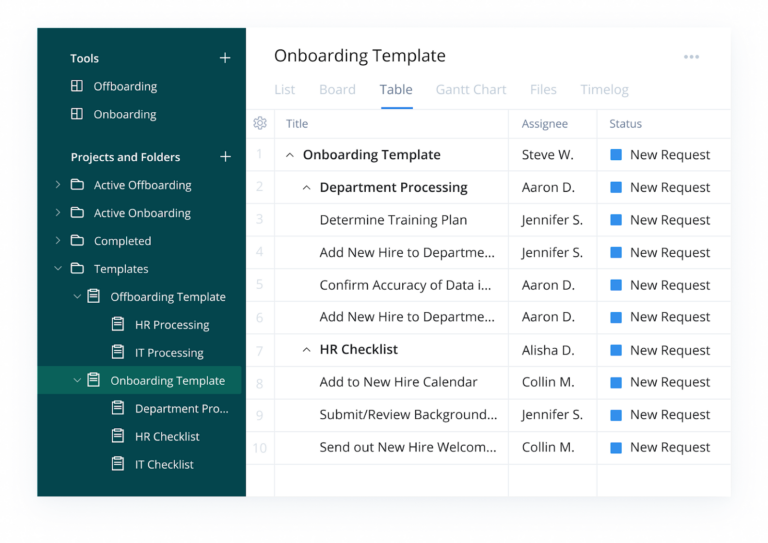Click the plus icon beside Projects and Folders
Screen dimensions: 768x543
pyautogui.click(x=225, y=157)
